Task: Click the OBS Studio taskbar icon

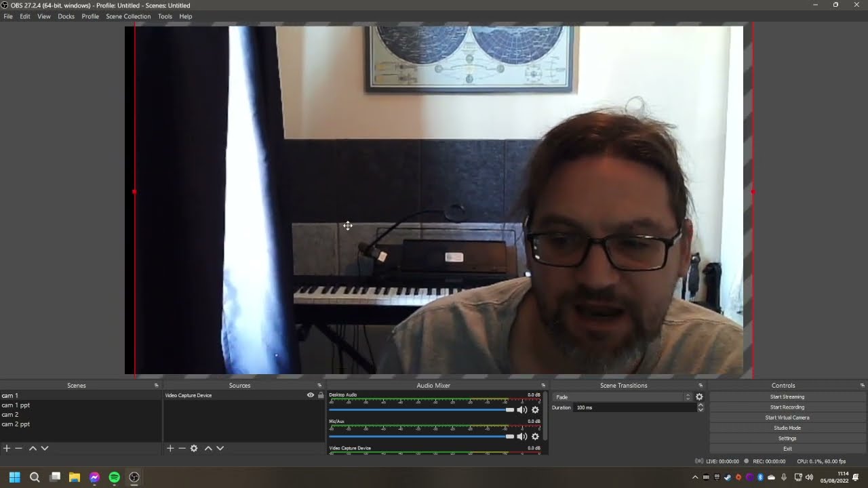Action: (x=134, y=477)
